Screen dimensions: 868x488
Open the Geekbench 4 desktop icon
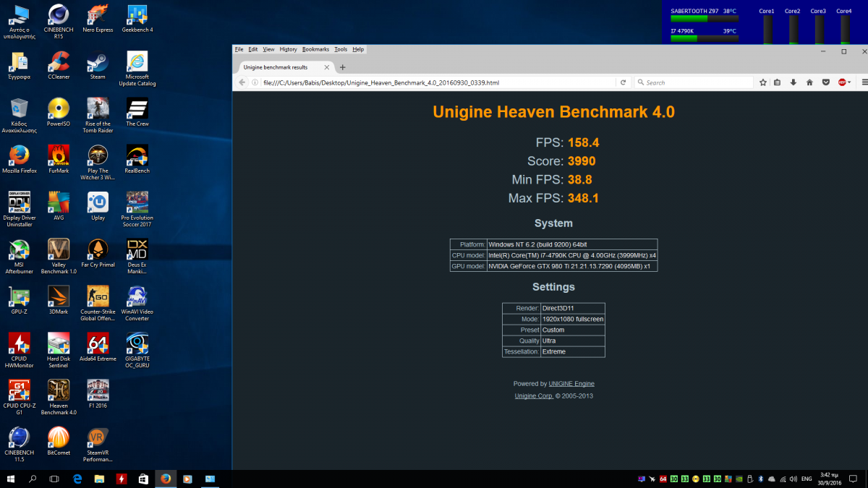137,19
